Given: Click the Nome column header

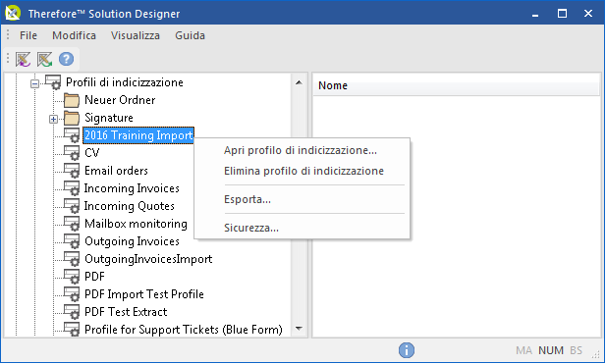Looking at the screenshot, I should point(456,85).
